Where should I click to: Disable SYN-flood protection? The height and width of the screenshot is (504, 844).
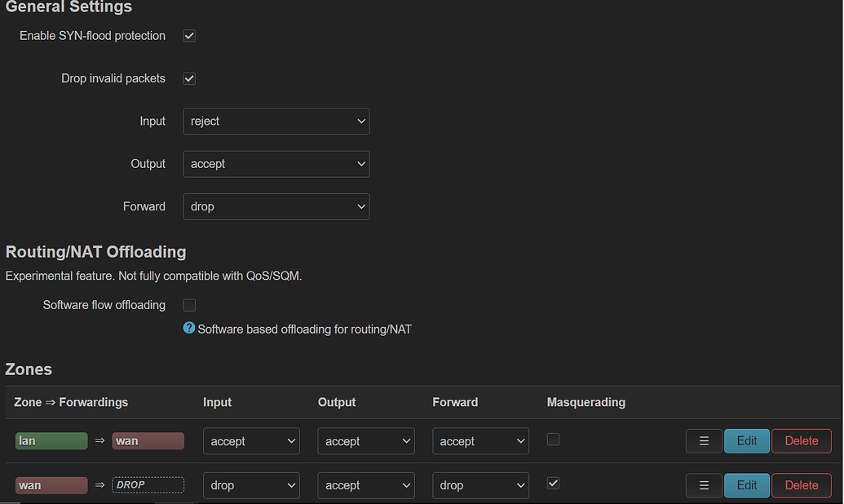point(188,35)
